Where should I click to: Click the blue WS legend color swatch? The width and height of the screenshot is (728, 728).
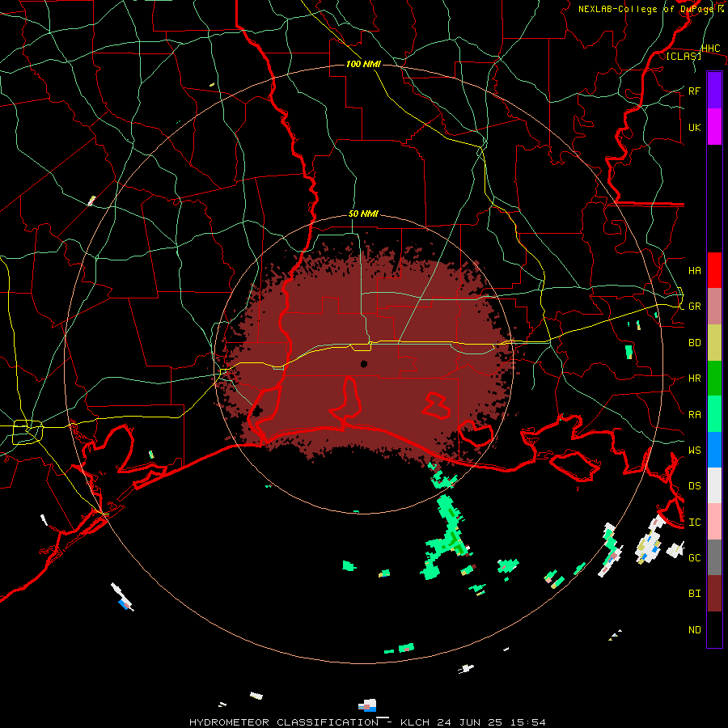click(x=714, y=450)
